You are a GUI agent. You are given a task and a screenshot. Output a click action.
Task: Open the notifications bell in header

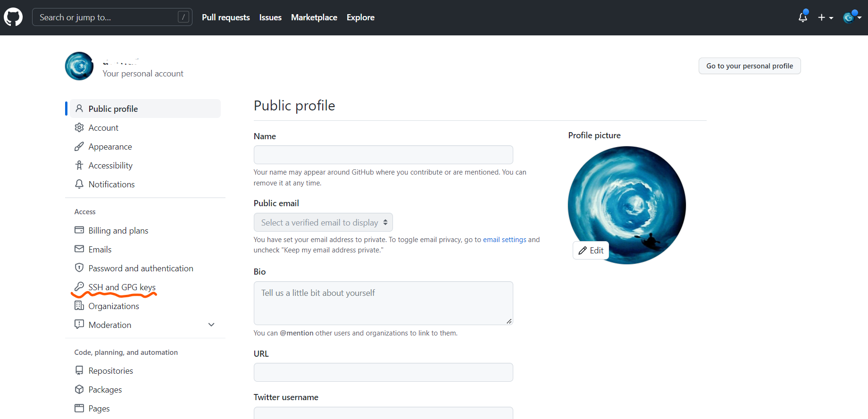click(802, 17)
